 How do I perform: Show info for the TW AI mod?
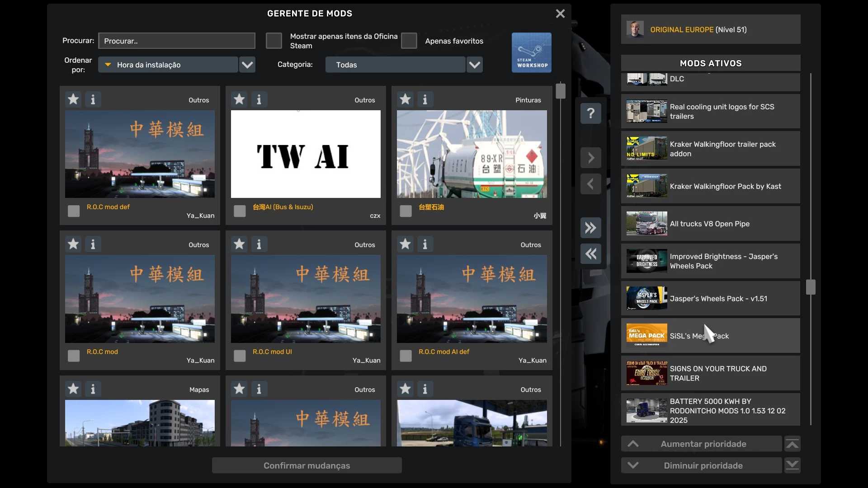[x=259, y=99]
